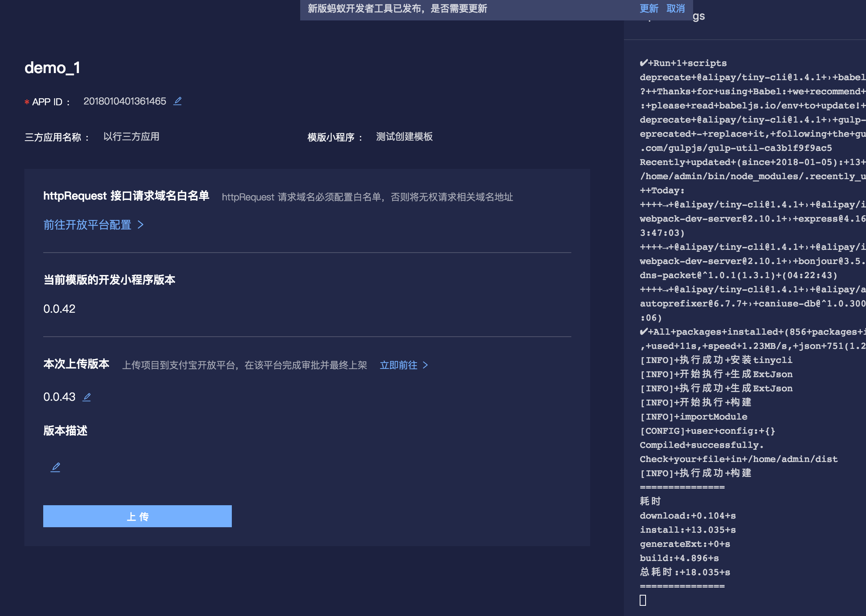This screenshot has width=866, height=616.
Task: Click the APP ID value 2018010401361465
Action: click(x=125, y=101)
